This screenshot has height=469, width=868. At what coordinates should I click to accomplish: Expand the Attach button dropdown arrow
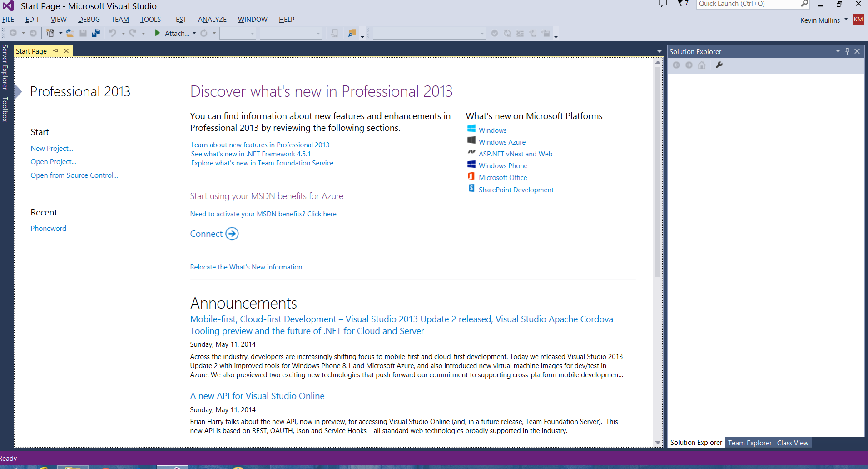194,33
